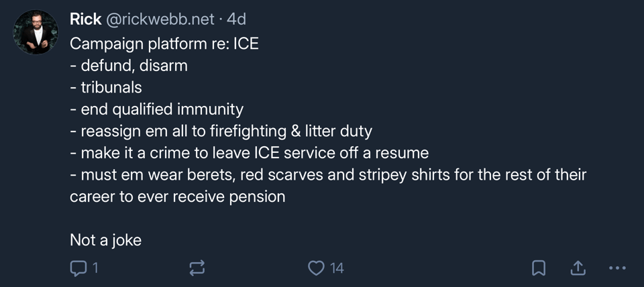Click Rick's profile avatar
This screenshot has height=287, width=644.
pos(36,32)
